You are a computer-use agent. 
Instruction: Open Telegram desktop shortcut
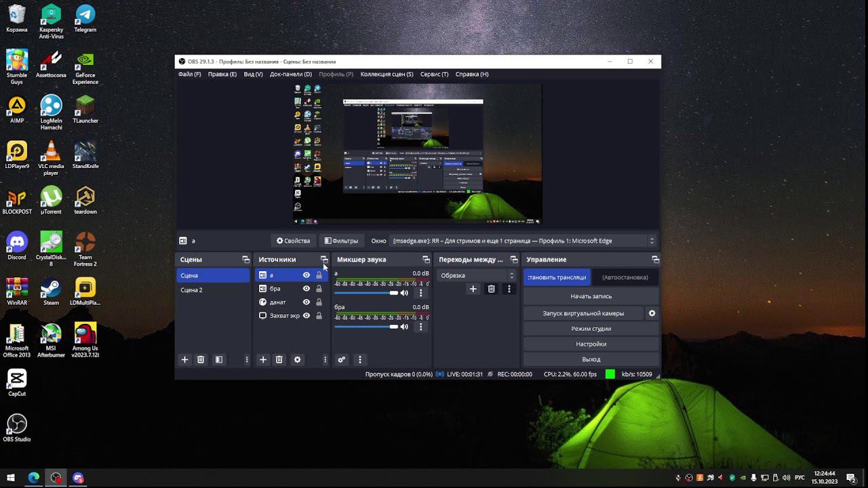85,18
